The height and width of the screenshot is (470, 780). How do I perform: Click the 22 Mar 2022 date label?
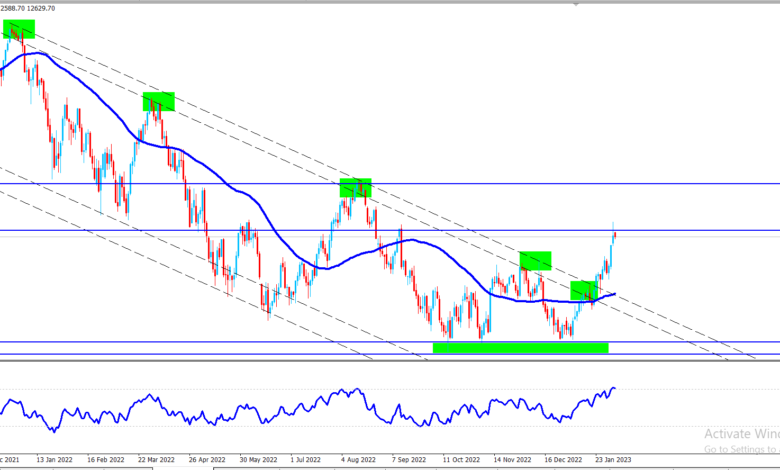coord(156,460)
